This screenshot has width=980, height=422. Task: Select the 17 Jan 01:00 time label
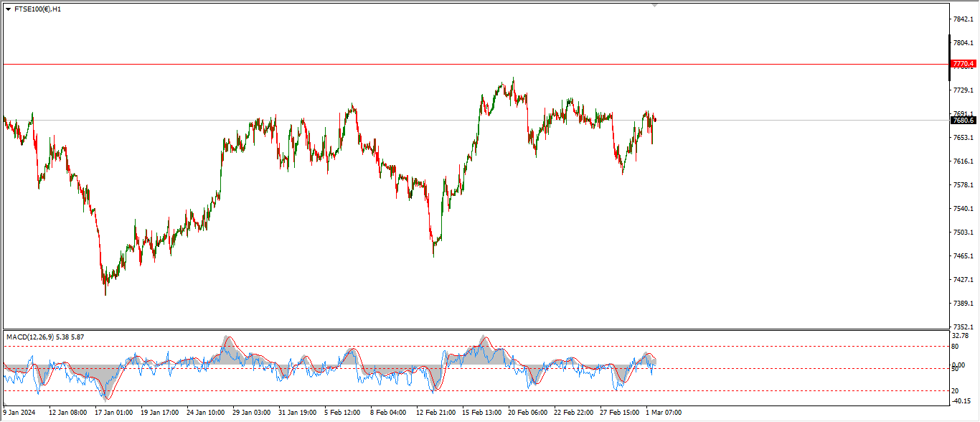click(x=113, y=413)
